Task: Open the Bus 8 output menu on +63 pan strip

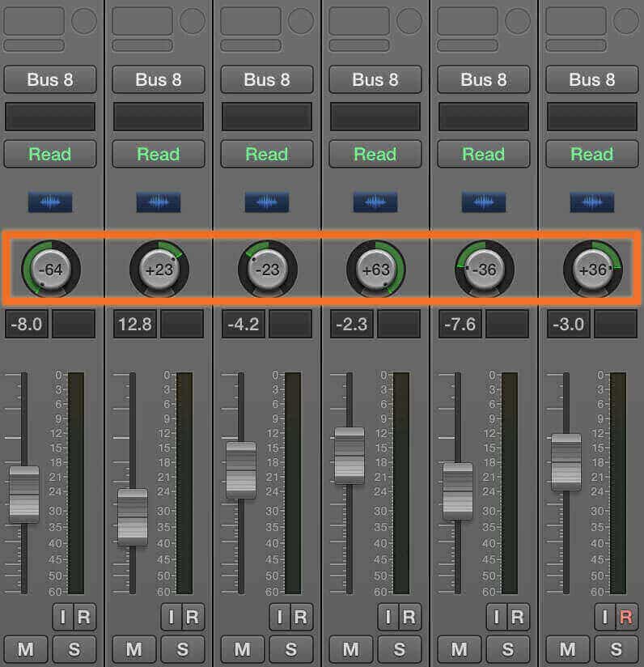Action: pos(375,79)
